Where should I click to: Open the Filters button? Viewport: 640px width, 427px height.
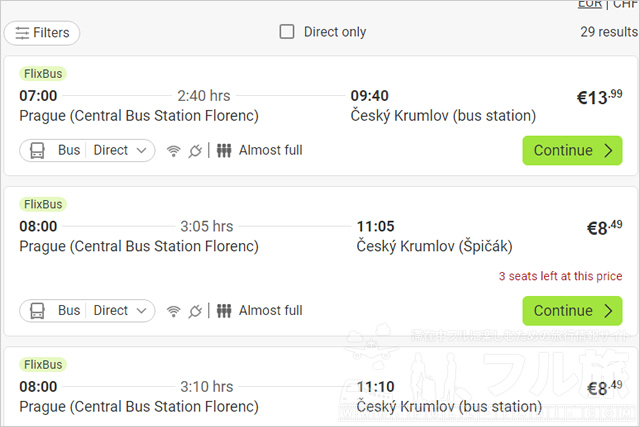[42, 33]
